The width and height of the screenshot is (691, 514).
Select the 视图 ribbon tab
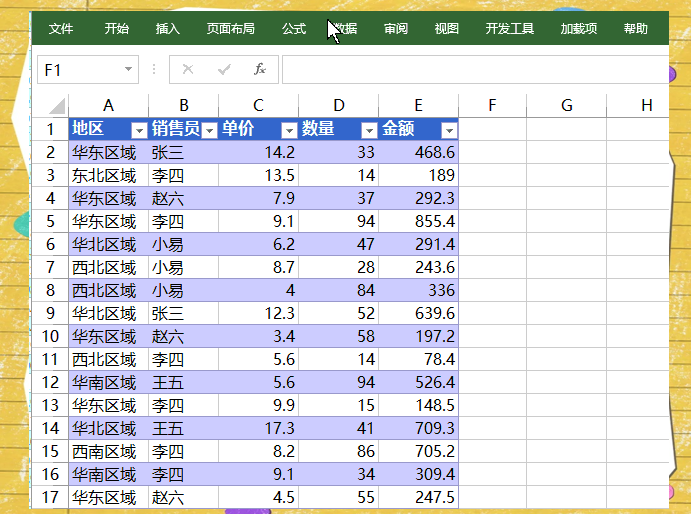pos(447,29)
